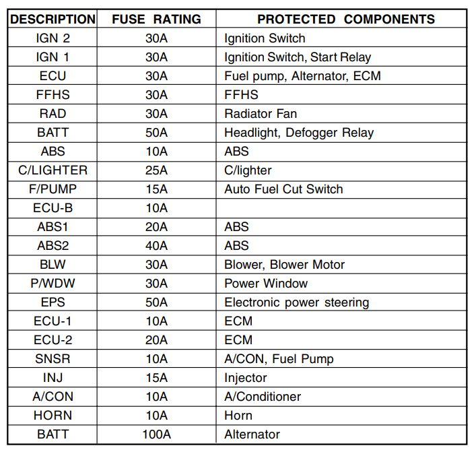The height and width of the screenshot is (452, 476).
Task: Select the ABS1 description cell
Action: pyautogui.click(x=53, y=227)
